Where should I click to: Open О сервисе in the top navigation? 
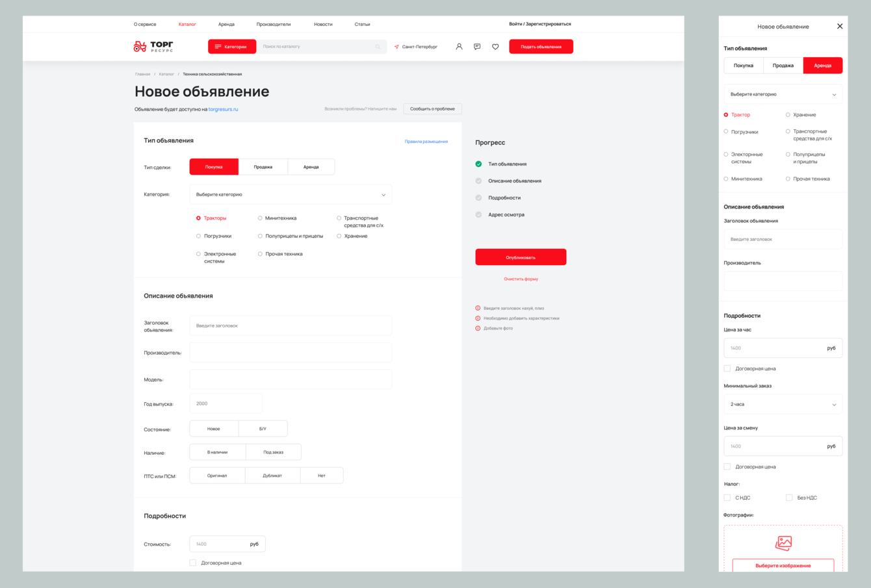[x=145, y=24]
